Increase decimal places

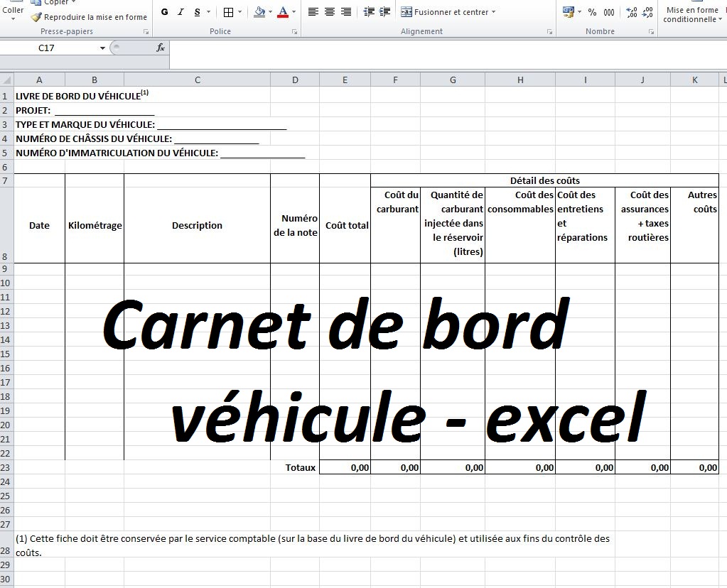point(632,13)
